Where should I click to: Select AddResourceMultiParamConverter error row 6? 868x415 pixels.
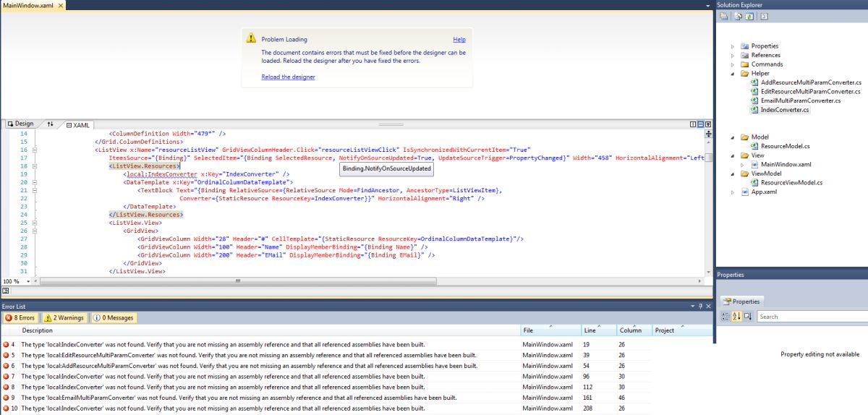pos(325,366)
